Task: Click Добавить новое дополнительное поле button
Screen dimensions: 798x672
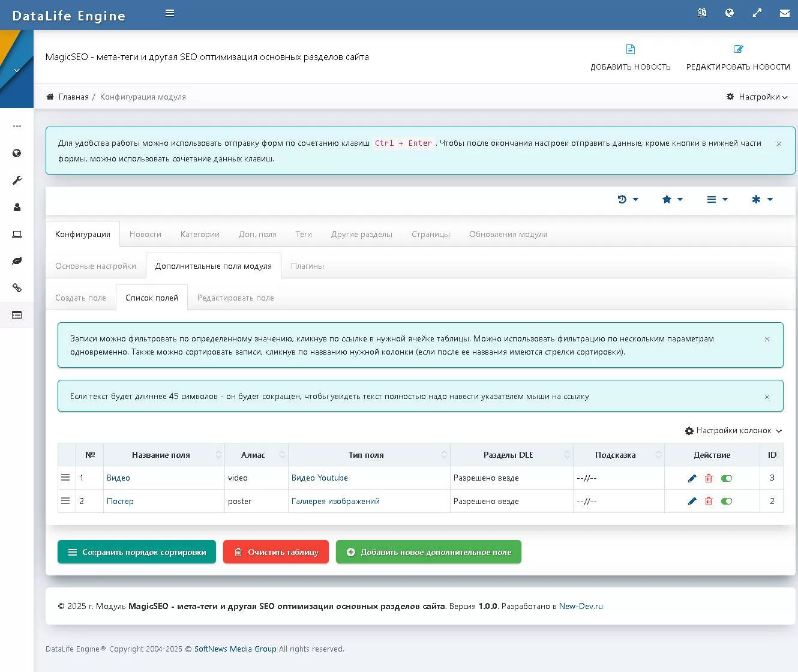Action: (428, 552)
